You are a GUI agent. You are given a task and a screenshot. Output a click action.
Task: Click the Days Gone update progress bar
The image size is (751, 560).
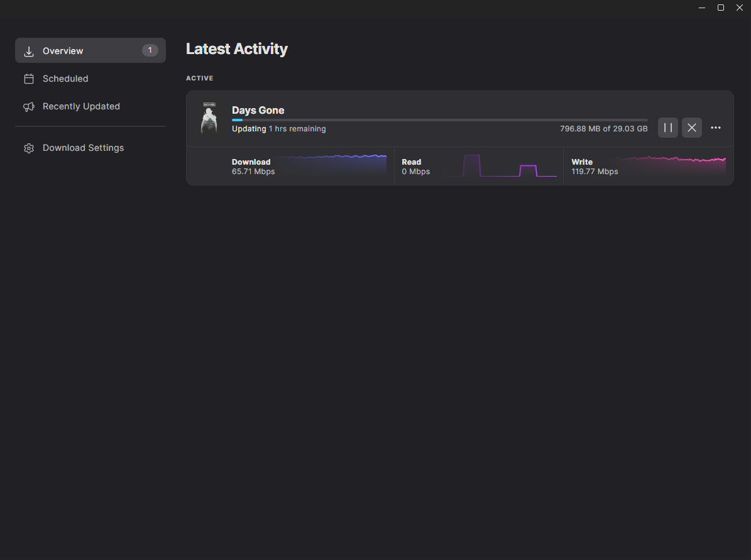[440, 120]
